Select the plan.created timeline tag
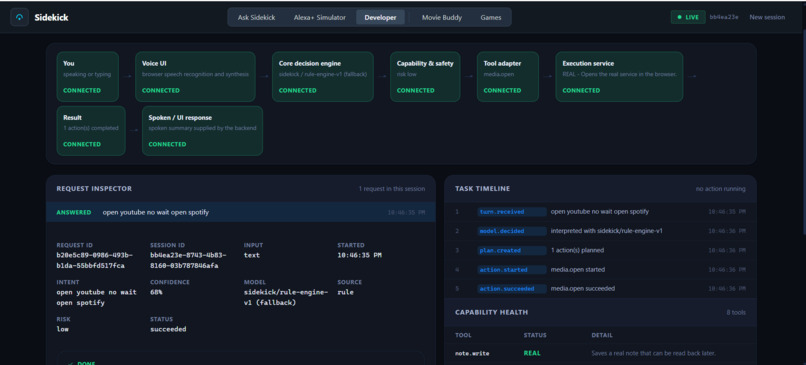 511,250
